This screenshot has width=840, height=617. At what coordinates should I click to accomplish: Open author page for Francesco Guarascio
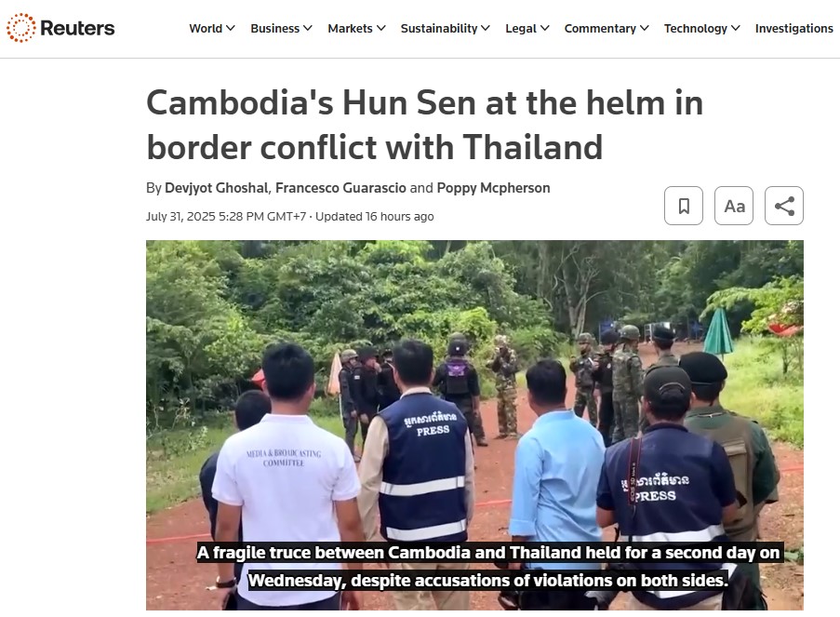340,188
